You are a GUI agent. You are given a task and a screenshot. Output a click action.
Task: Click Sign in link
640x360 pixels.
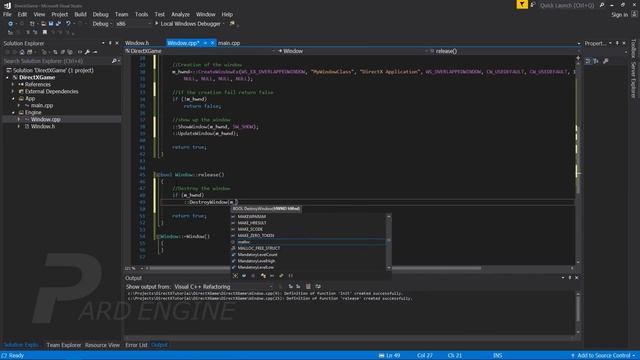click(619, 15)
